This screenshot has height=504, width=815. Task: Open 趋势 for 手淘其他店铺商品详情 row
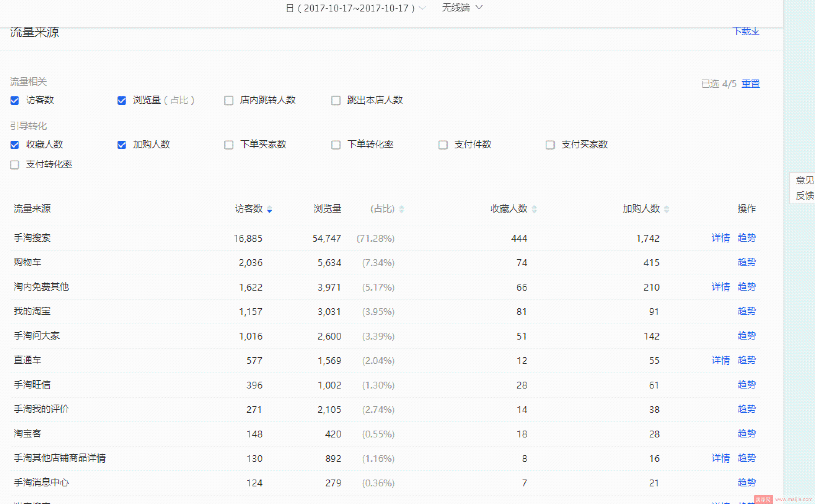(x=747, y=458)
